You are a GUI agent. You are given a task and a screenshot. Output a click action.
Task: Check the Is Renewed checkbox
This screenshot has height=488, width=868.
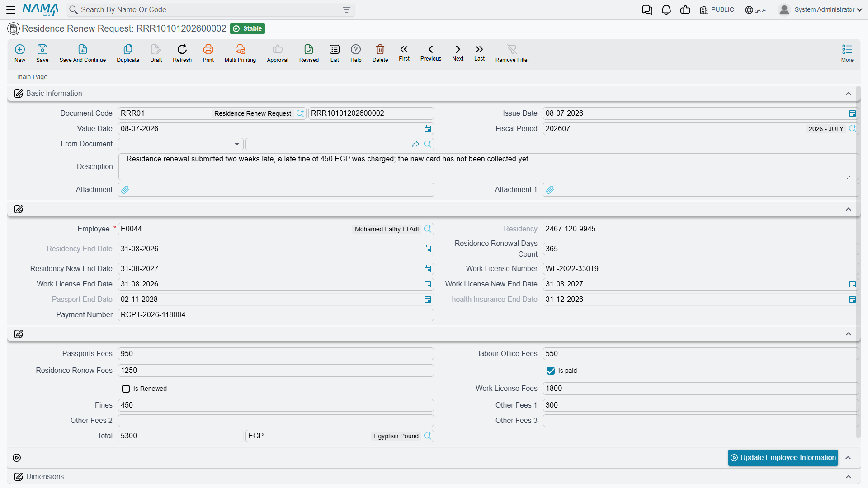pyautogui.click(x=126, y=389)
